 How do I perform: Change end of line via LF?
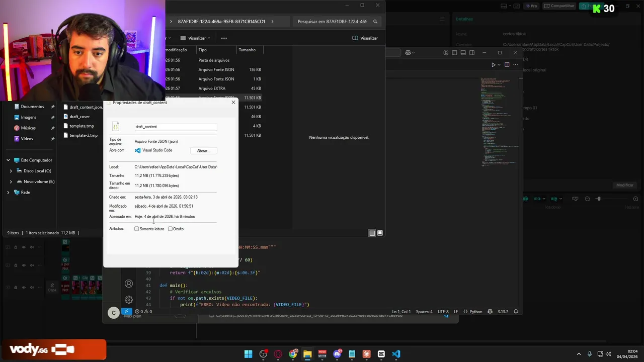point(456,312)
